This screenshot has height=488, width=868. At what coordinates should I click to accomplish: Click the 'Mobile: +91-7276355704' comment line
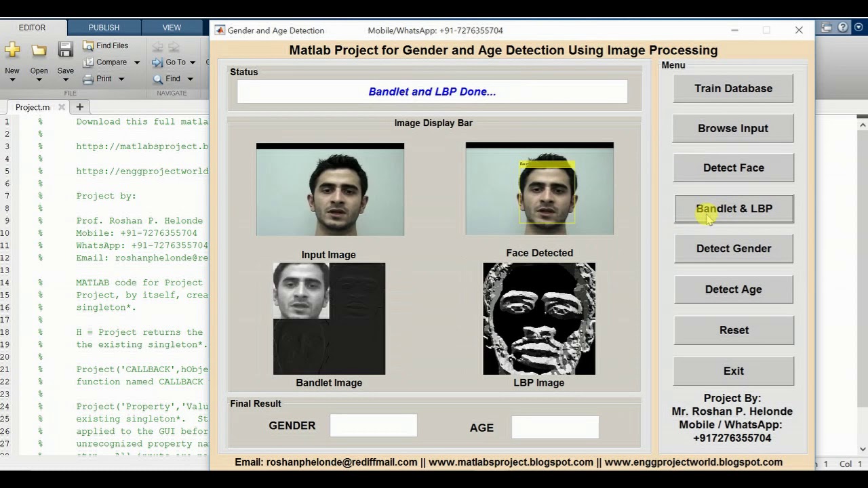136,233
